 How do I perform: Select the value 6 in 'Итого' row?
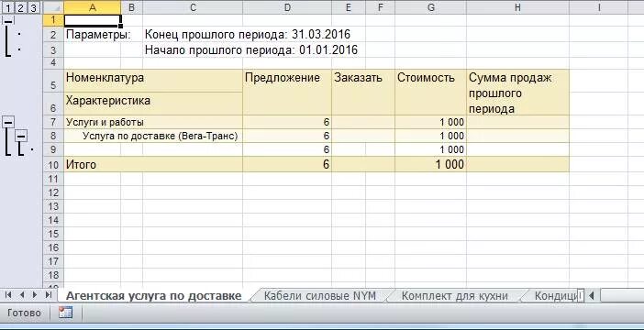tap(287, 165)
